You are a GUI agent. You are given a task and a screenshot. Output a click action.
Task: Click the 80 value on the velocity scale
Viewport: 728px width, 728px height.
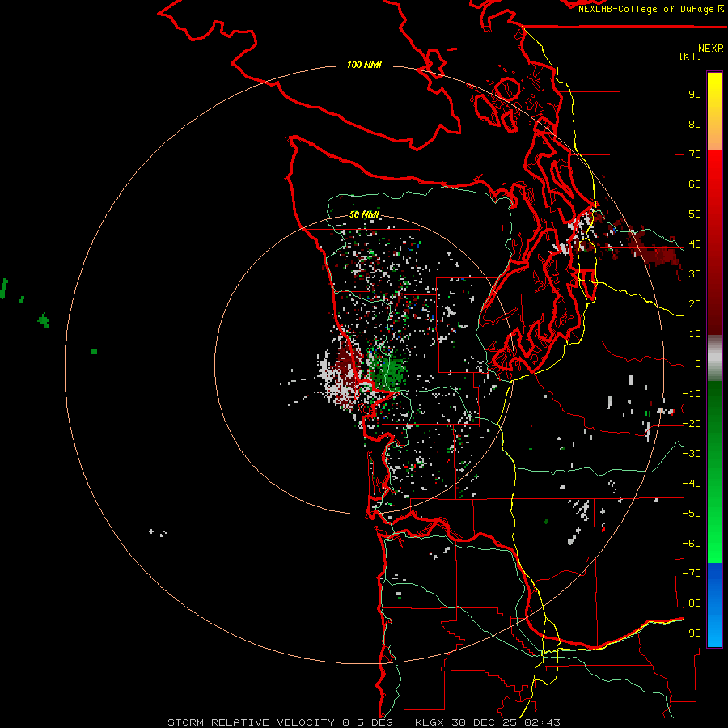coord(695,125)
